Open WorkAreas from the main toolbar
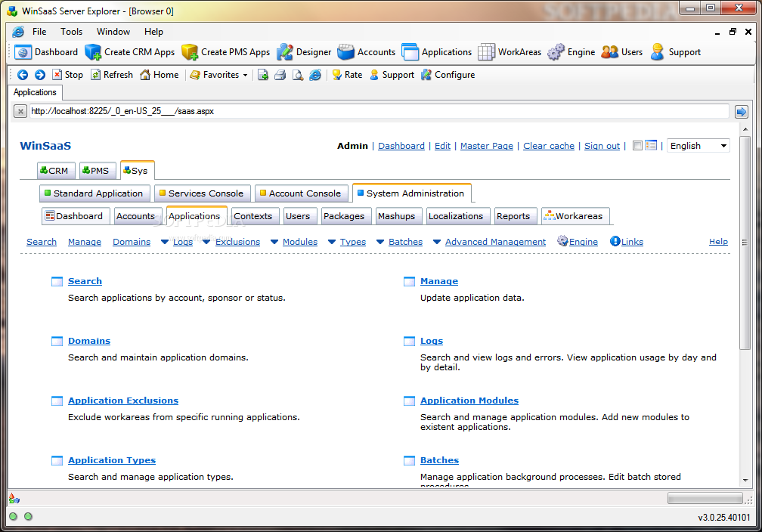Viewport: 762px width, 532px height. (x=510, y=52)
